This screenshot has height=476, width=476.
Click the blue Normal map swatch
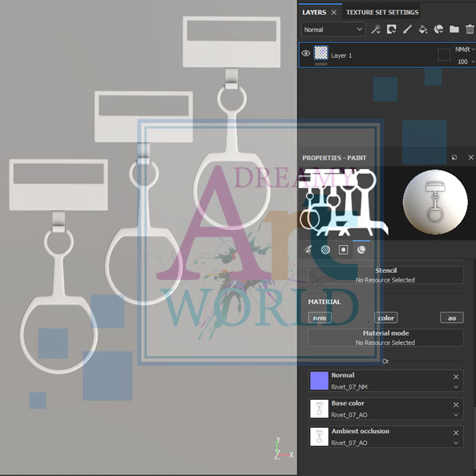point(319,381)
